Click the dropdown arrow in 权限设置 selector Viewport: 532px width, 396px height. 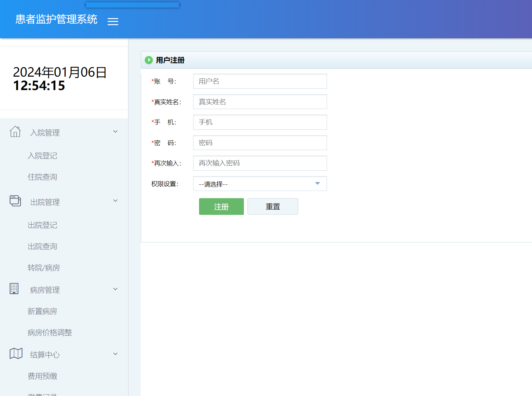coord(317,184)
